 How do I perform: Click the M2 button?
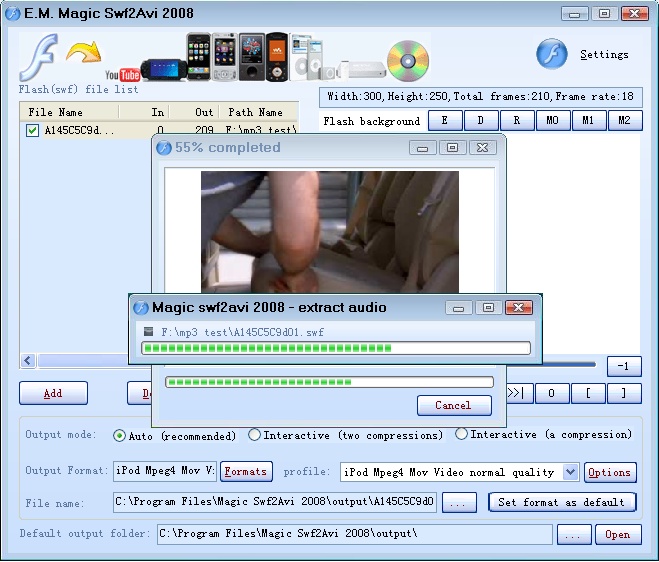click(625, 121)
